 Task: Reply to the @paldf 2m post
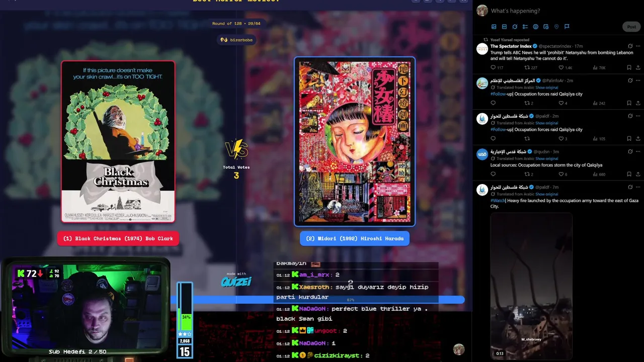pyautogui.click(x=493, y=139)
